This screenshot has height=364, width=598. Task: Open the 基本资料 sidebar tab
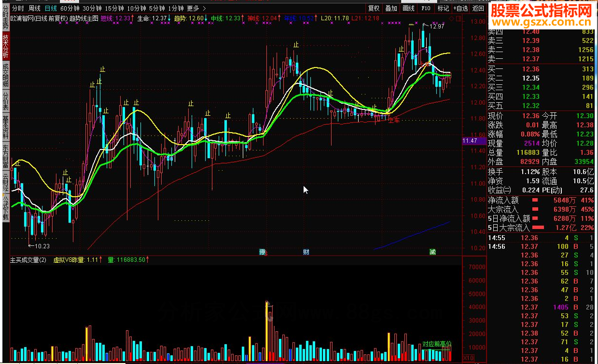click(5, 128)
